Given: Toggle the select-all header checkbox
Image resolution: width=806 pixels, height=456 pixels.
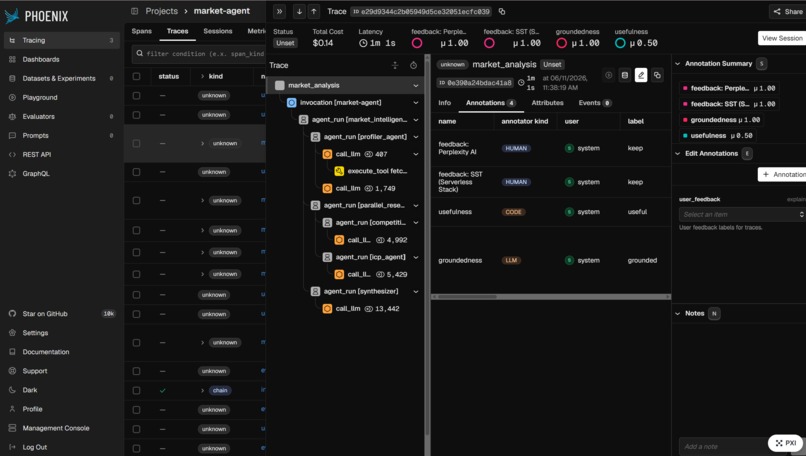Looking at the screenshot, I should [x=136, y=76].
